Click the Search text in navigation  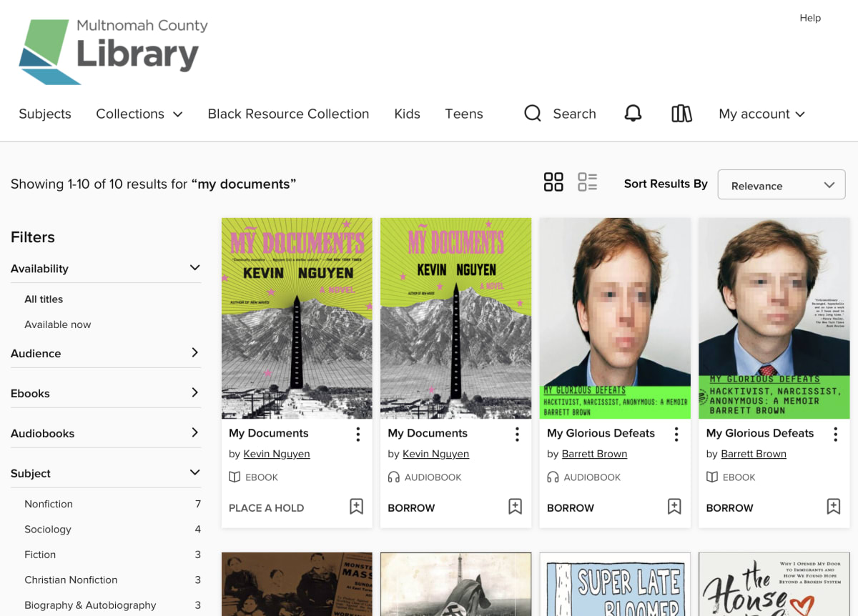click(x=574, y=114)
